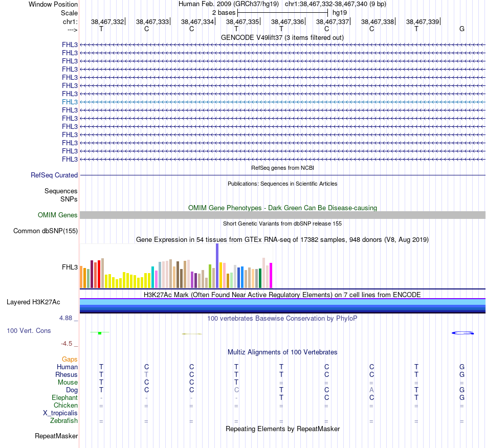Viewport: 486px width, 448px height.
Task: Click the 2 bases scale bar
Action: point(282,13)
